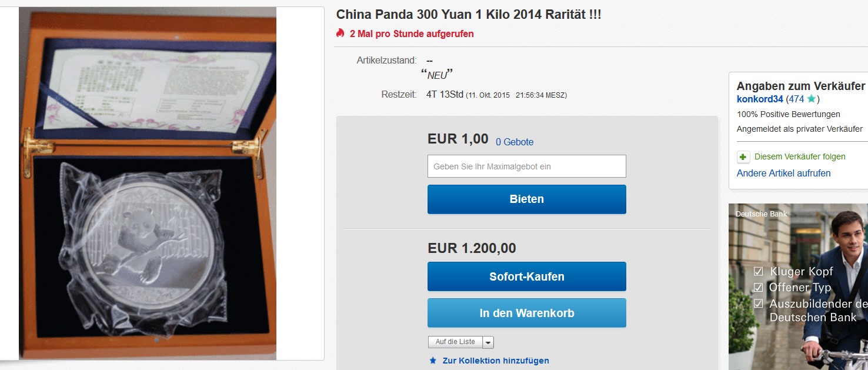The width and height of the screenshot is (868, 370).
Task: Expand the Auf die Liste dropdown arrow
Action: 489,342
